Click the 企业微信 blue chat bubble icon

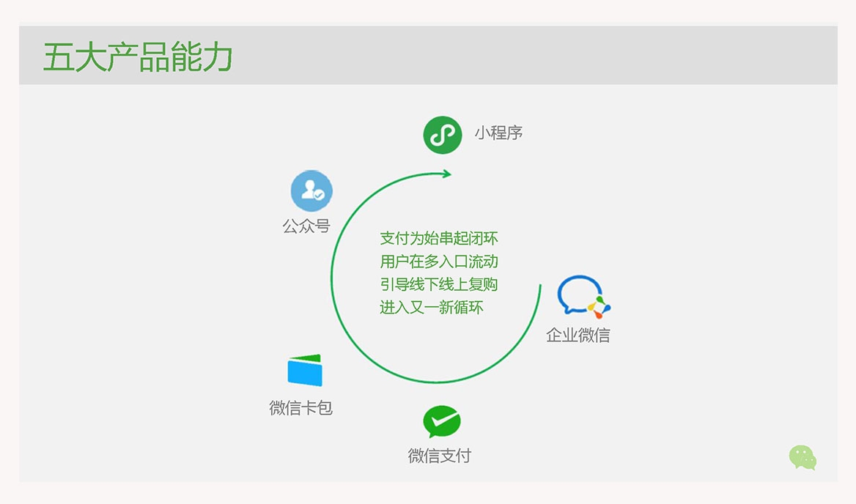pos(579,294)
